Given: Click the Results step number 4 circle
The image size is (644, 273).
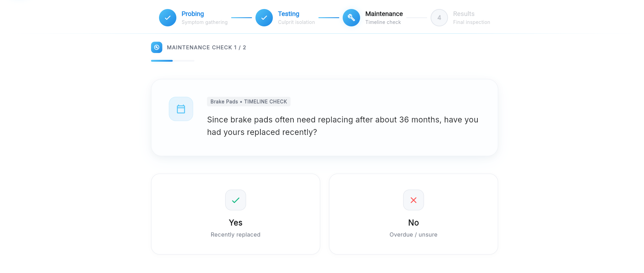Looking at the screenshot, I should pos(439,18).
